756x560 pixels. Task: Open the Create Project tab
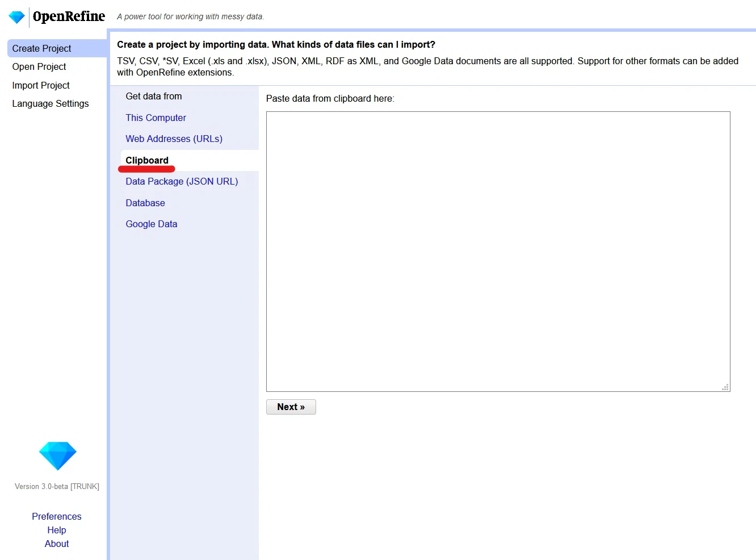point(57,48)
